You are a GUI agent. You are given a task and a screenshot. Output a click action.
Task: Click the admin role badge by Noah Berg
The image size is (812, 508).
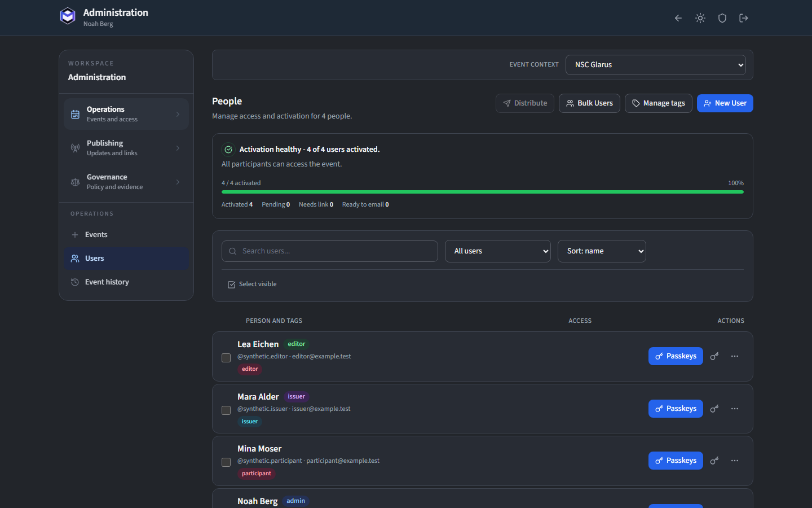pos(295,501)
